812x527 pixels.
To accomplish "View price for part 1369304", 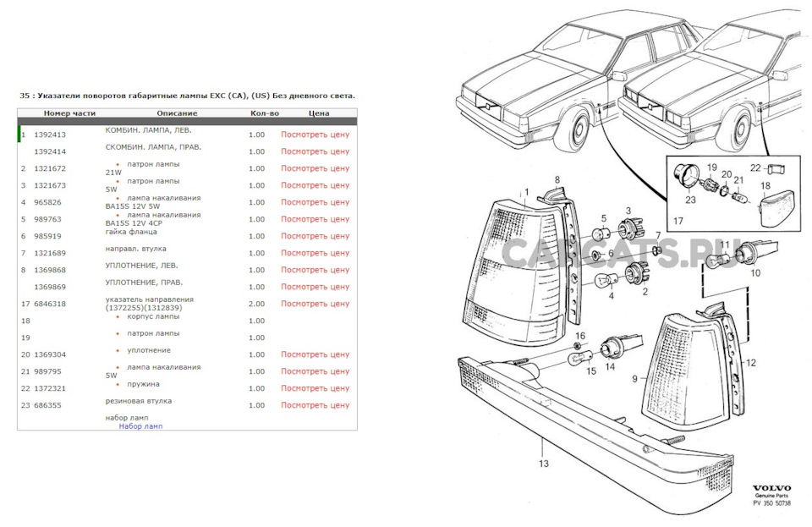I will pyautogui.click(x=315, y=354).
